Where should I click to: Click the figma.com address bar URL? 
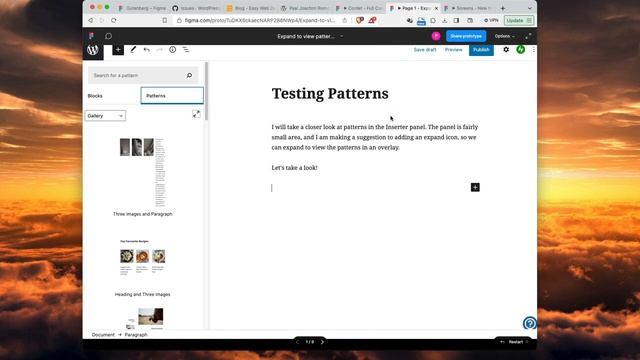tap(260, 20)
